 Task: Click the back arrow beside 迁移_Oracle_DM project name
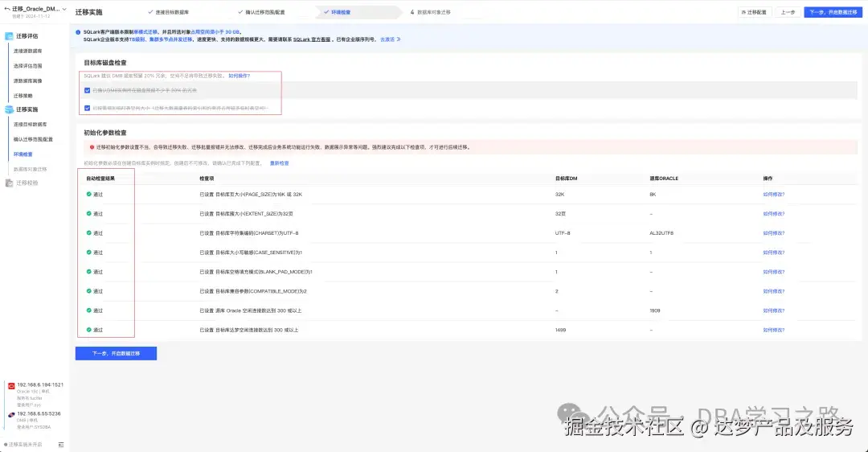(x=6, y=9)
